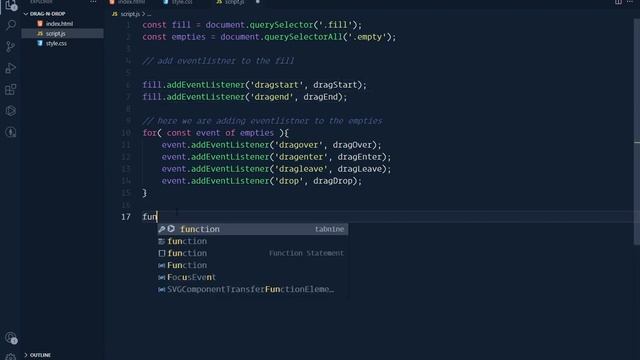Viewport: 640px width, 360px height.
Task: Choose SVGComponentTransferFunctionElement suggestion
Action: [x=253, y=289]
